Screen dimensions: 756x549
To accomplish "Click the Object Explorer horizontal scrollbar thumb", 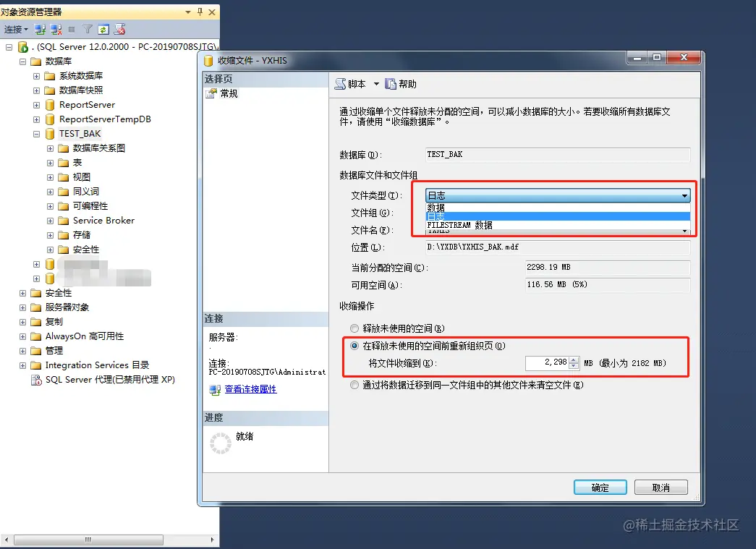I will pyautogui.click(x=88, y=540).
